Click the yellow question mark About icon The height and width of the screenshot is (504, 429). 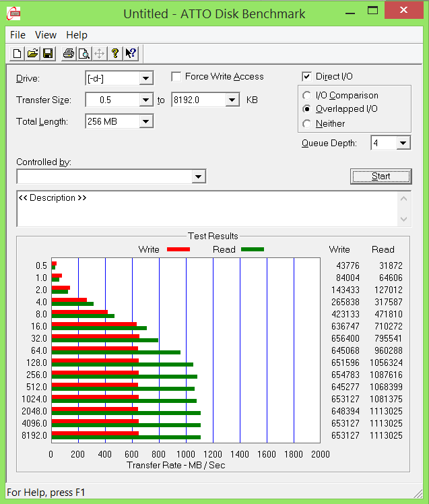tap(115, 54)
